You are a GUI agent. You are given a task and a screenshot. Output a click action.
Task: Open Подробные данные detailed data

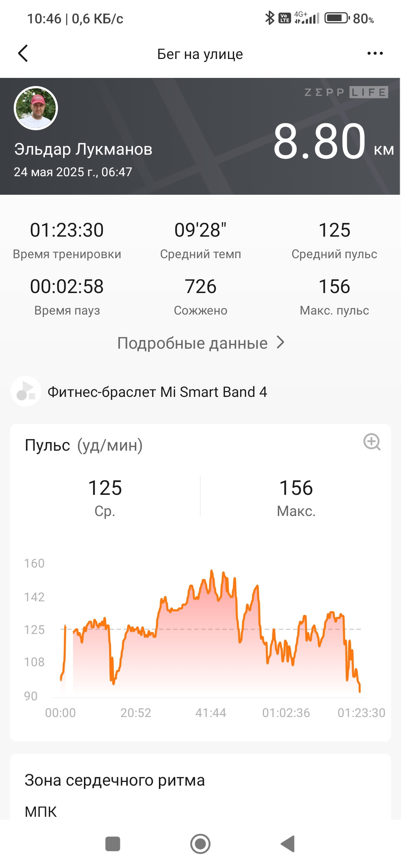click(x=192, y=343)
